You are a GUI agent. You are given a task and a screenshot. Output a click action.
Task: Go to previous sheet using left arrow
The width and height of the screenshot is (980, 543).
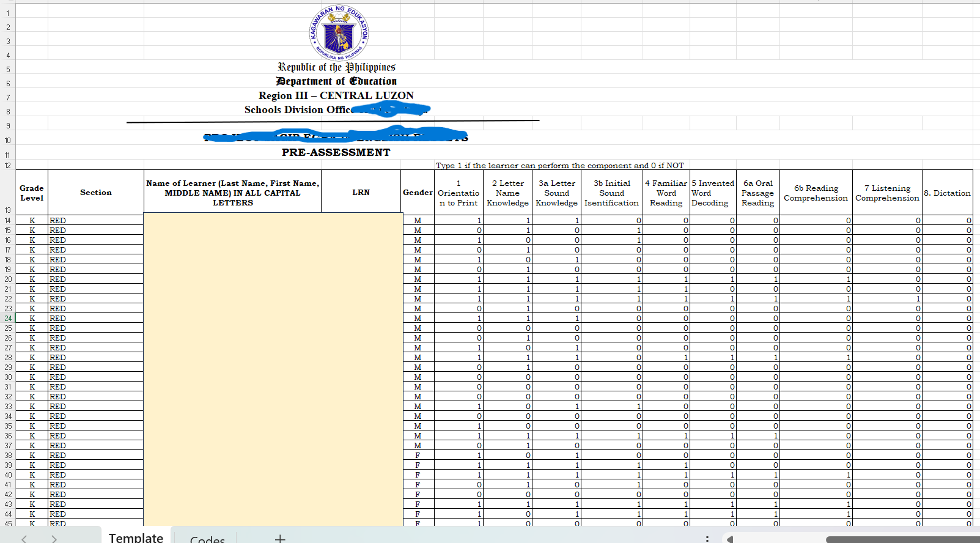coord(24,539)
